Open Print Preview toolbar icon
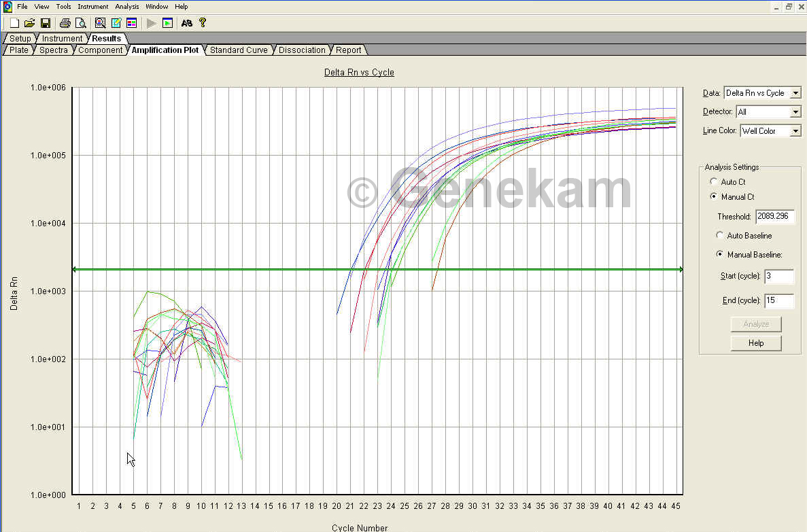The width and height of the screenshot is (807, 532). tap(80, 23)
